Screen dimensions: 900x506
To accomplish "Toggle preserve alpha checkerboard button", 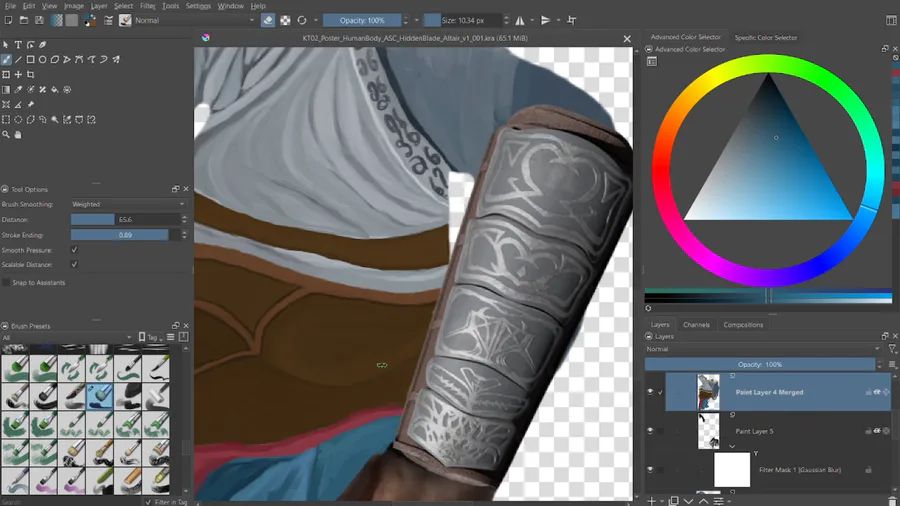I will coord(285,20).
